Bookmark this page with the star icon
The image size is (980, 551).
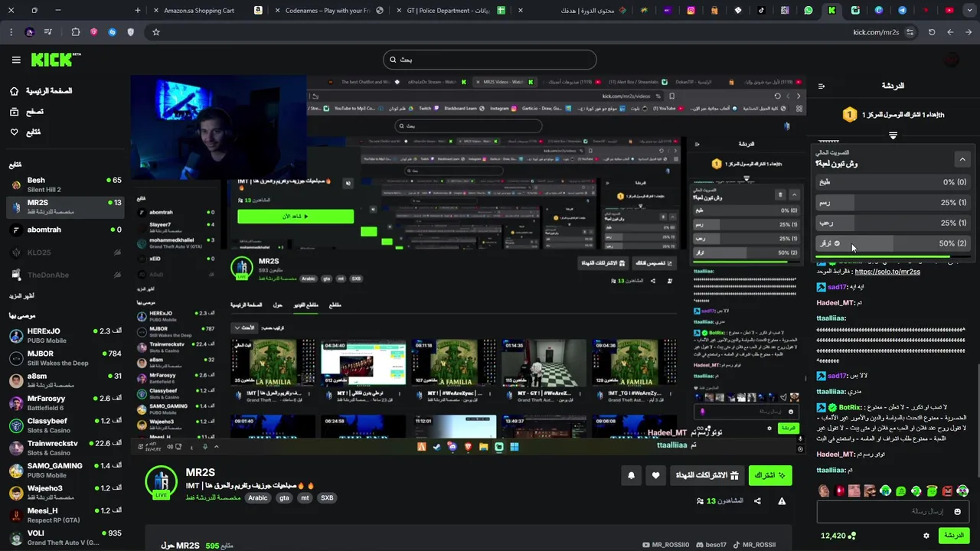pos(156,32)
